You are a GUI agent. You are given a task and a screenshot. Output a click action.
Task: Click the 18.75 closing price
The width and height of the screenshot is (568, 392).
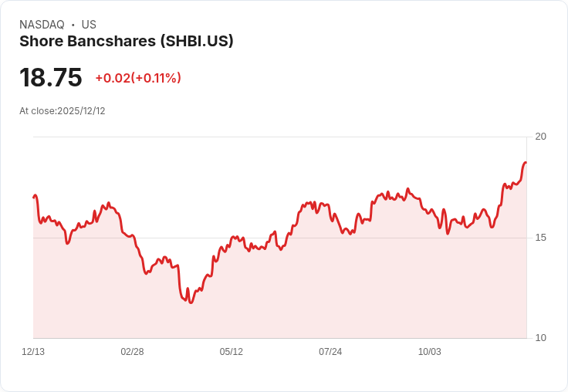tap(51, 78)
